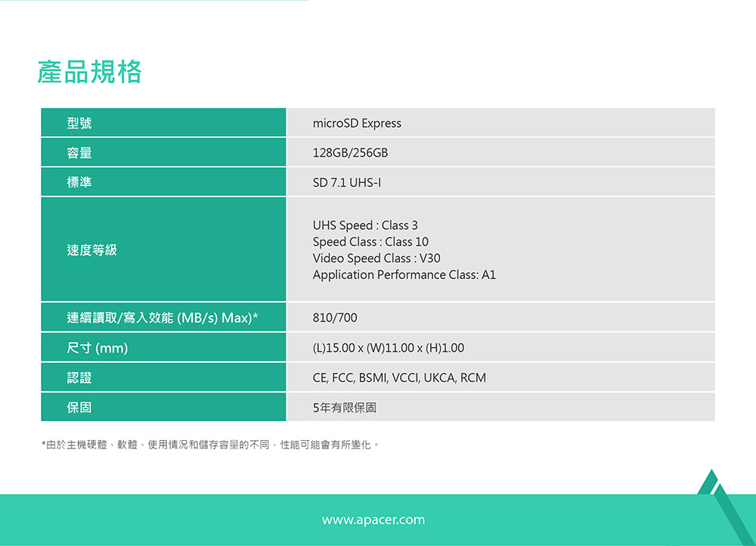Screen dimensions: 756x546
Task: Select the Video Speed Class : V30 line
Action: 376,258
